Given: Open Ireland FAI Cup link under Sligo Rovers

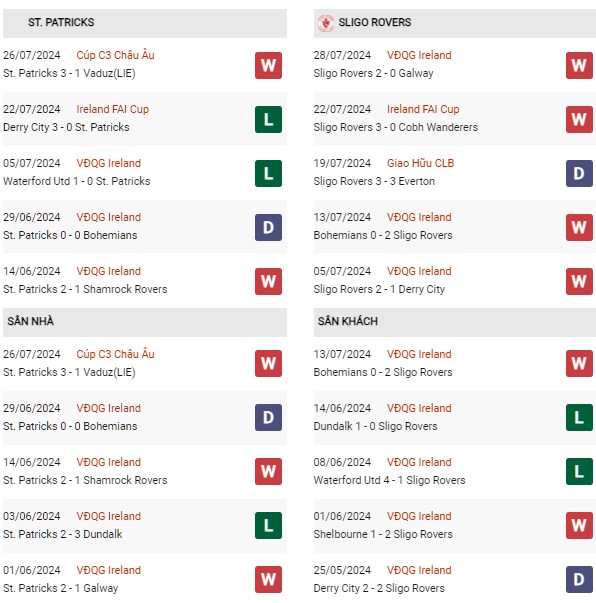Looking at the screenshot, I should tap(423, 109).
